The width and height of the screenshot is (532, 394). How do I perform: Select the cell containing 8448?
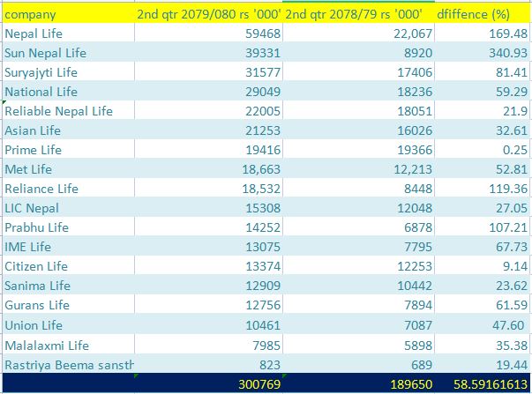tap(358, 188)
